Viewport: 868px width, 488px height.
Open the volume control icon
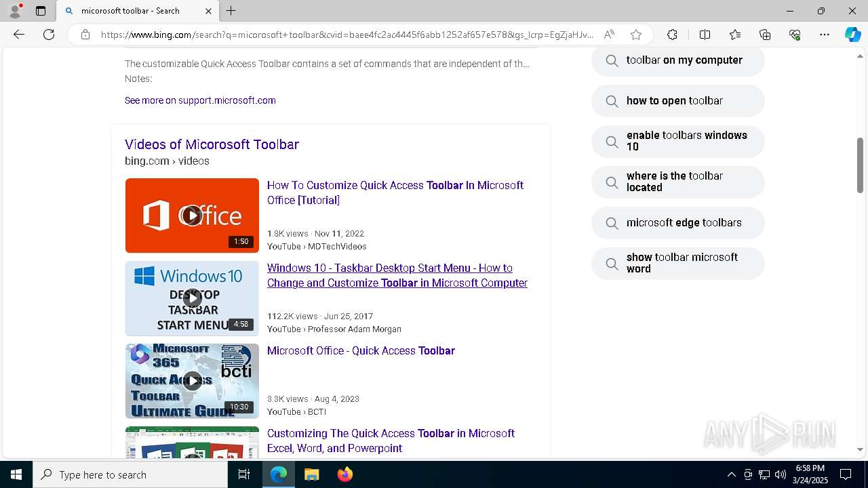[781, 474]
